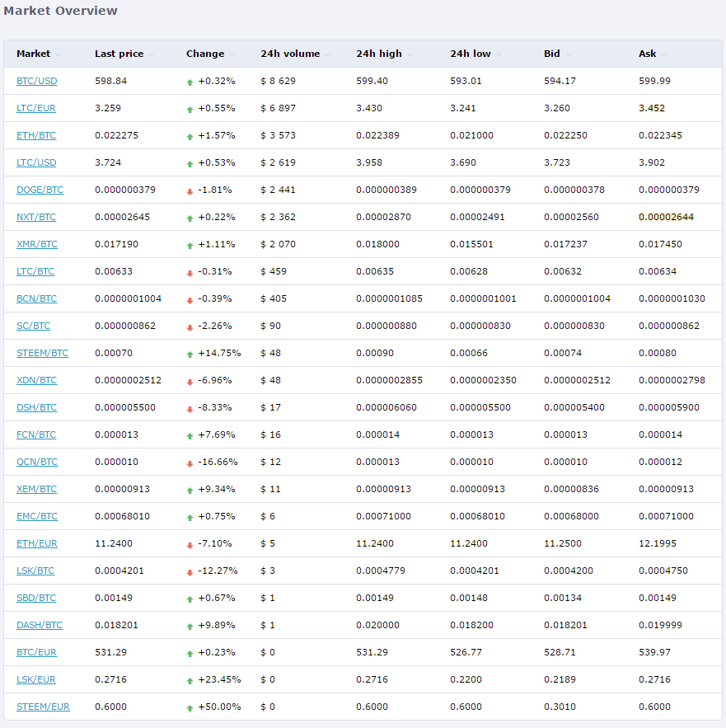Click green up arrow beside +14.75%
726x728 pixels.
click(x=190, y=355)
